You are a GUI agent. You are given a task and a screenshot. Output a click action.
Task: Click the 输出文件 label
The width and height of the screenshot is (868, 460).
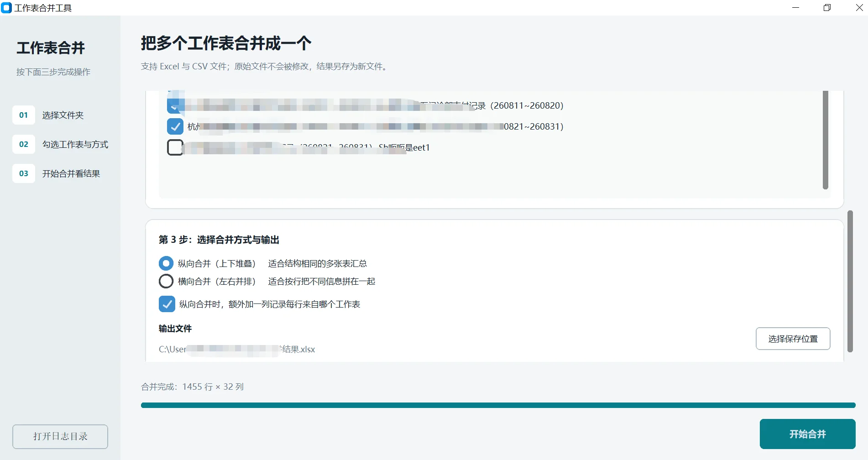click(175, 329)
